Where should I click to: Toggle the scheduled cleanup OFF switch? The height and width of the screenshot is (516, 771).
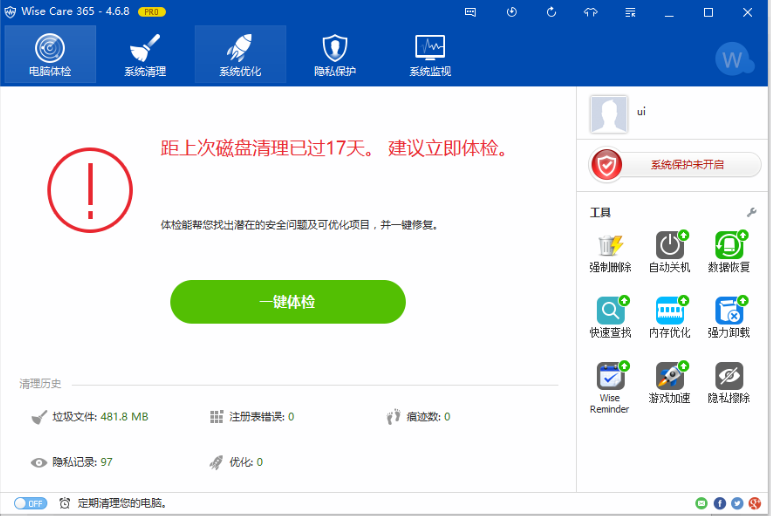[30, 503]
